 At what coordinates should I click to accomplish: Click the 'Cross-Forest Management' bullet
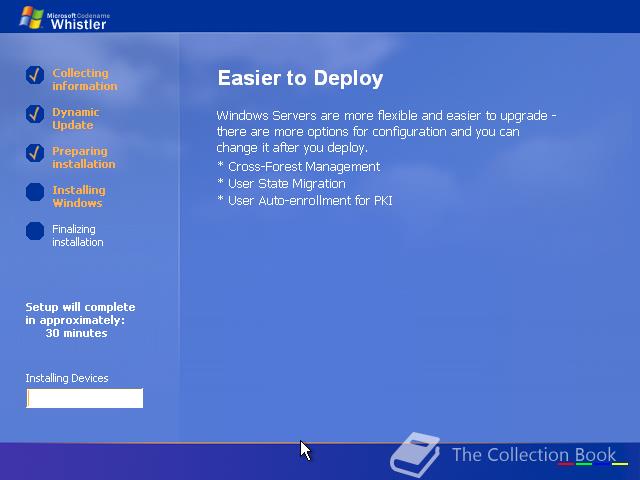299,167
